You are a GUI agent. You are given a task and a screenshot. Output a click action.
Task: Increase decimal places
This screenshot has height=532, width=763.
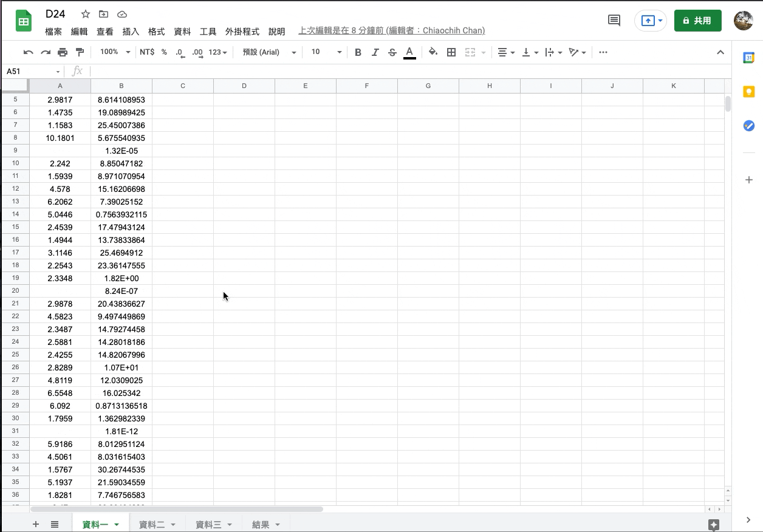click(x=197, y=52)
